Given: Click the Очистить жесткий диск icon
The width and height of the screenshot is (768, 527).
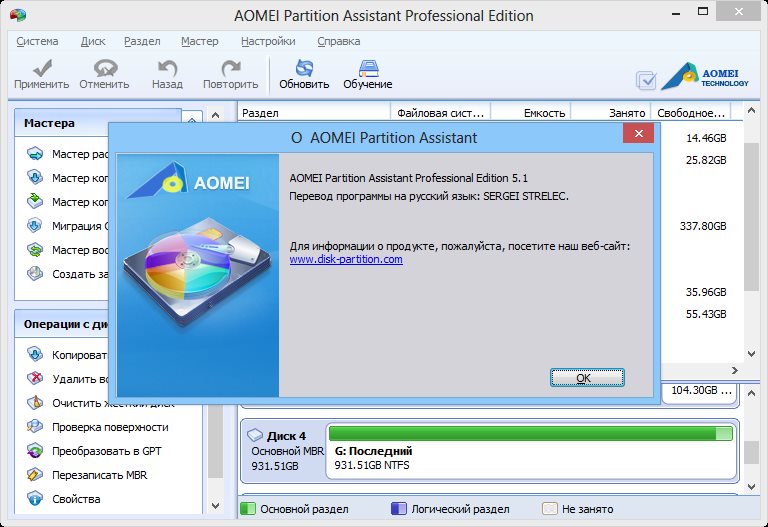Looking at the screenshot, I should click(35, 402).
